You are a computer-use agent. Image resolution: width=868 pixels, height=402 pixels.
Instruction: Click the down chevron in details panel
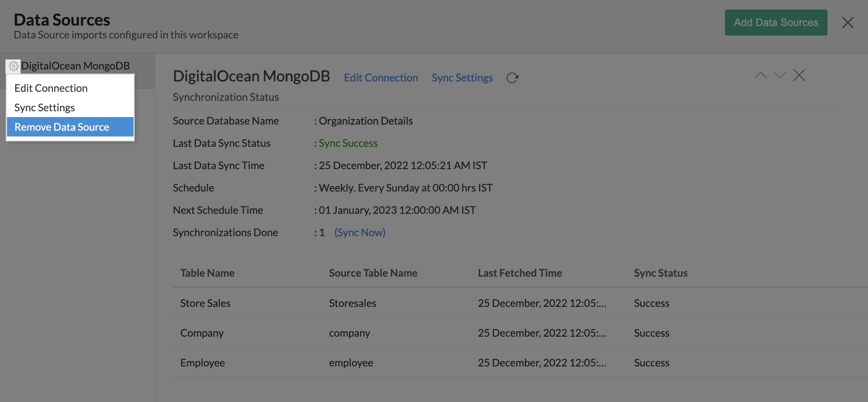[780, 75]
